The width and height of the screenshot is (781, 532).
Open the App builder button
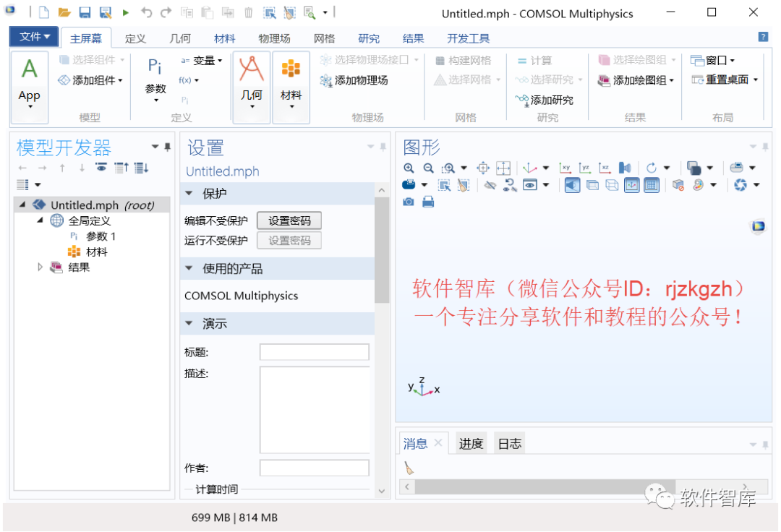(x=30, y=87)
